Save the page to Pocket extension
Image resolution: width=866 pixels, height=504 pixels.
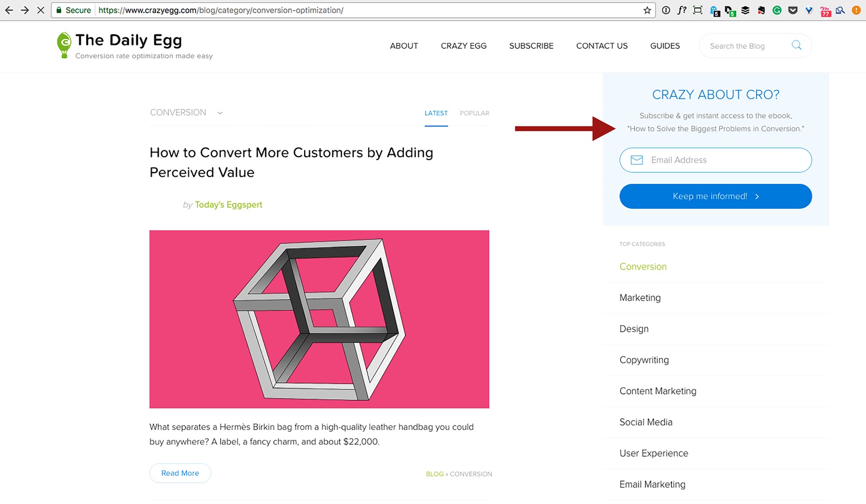(x=793, y=10)
